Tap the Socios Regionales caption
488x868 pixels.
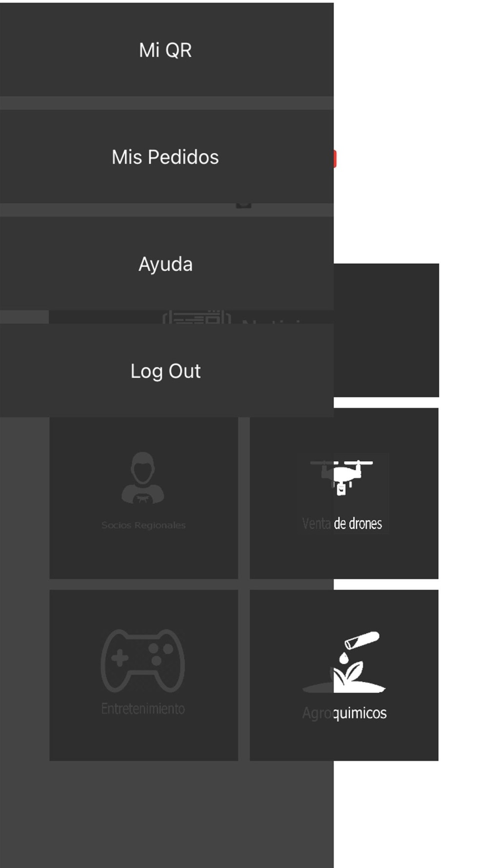pos(143,525)
